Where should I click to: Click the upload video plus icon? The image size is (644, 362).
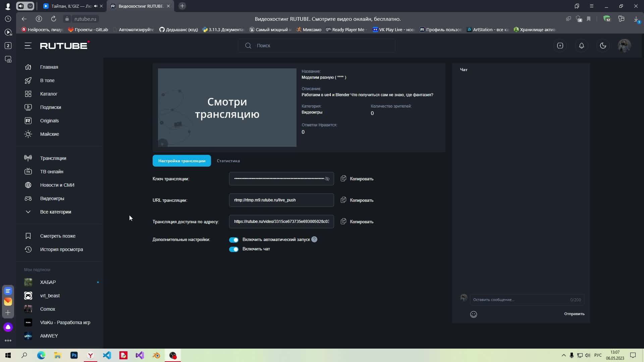coord(560,46)
